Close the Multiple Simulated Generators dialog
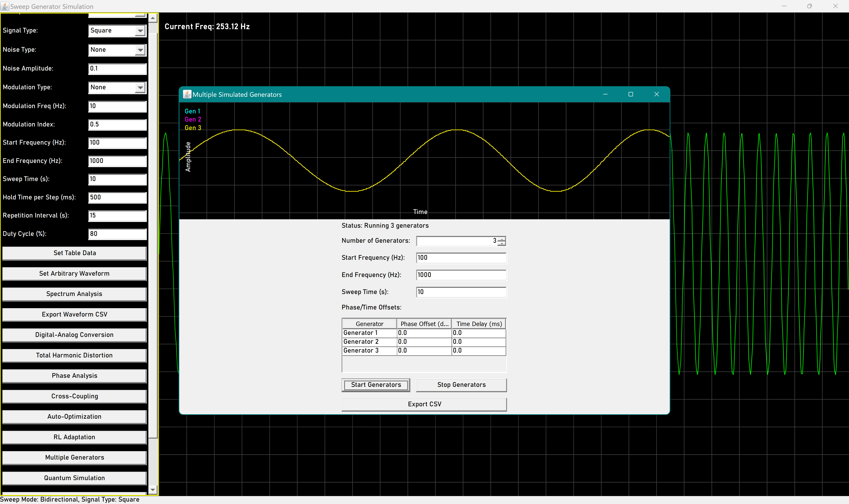 pyautogui.click(x=656, y=94)
